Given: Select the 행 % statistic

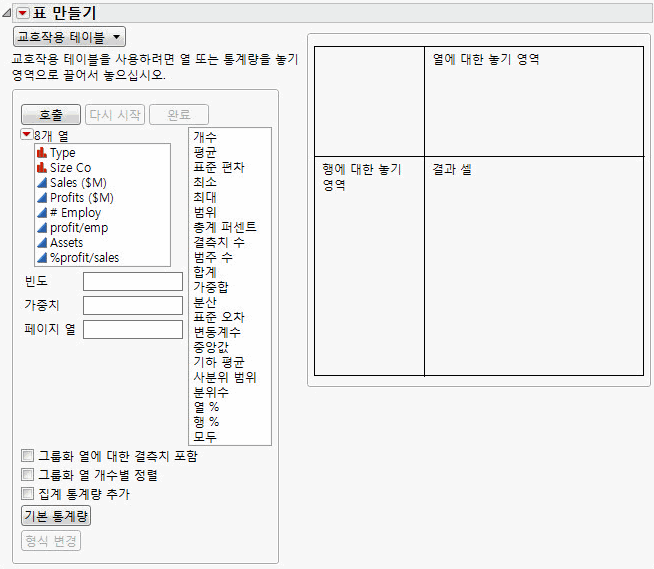Looking at the screenshot, I should pos(206,422).
